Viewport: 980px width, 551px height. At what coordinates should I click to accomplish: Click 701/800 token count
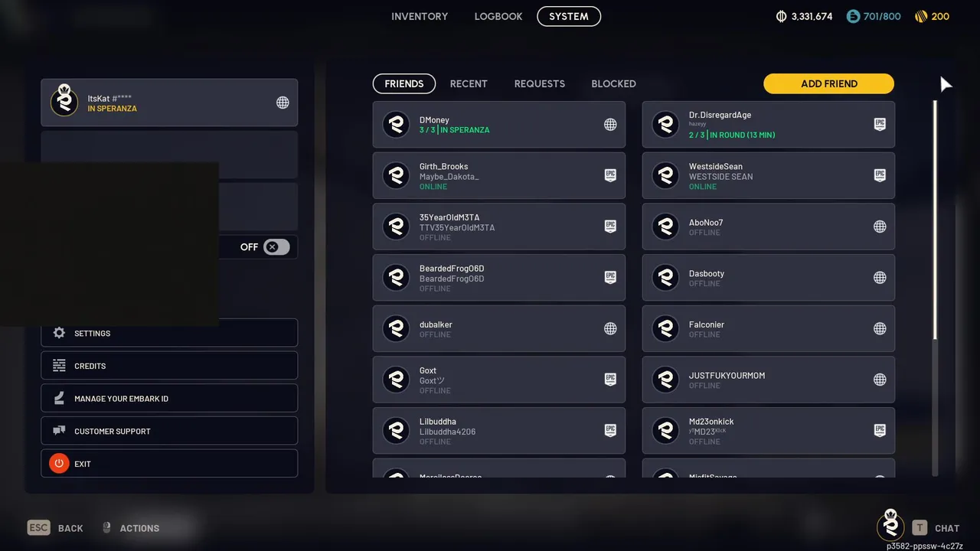[882, 16]
